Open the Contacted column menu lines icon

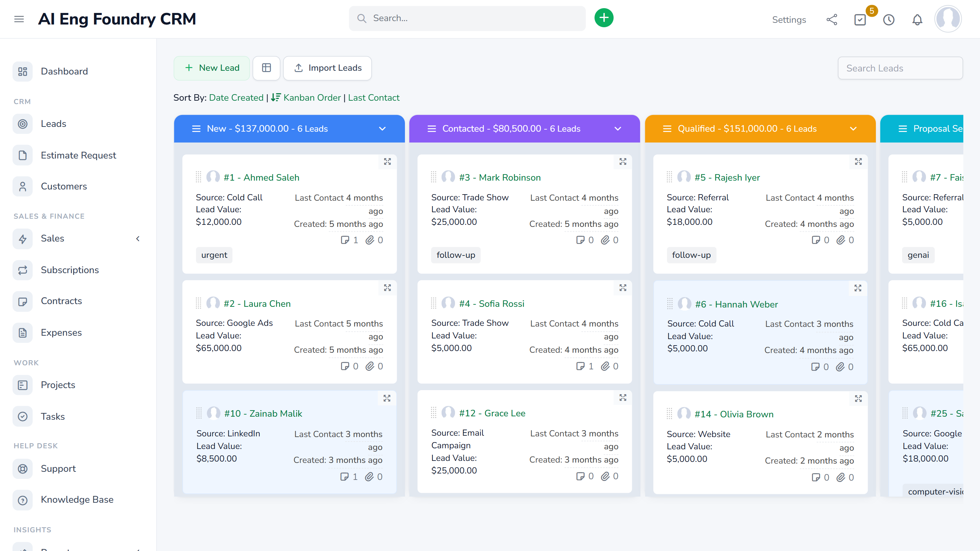(432, 129)
